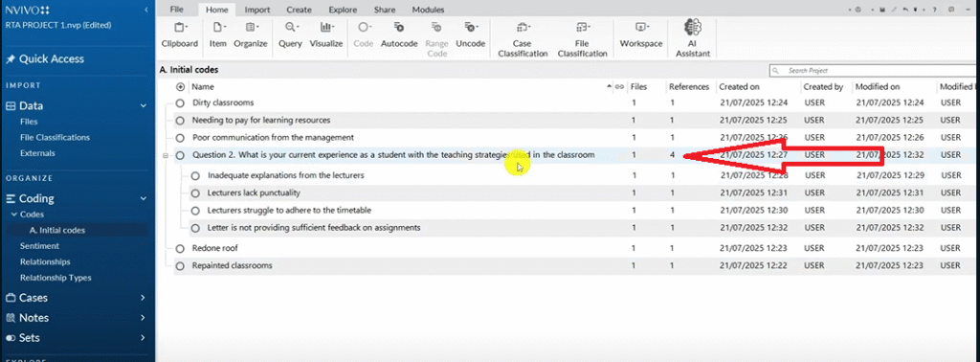This screenshot has height=362, width=980.
Task: Collapse the Data section chevron
Action: 144,106
